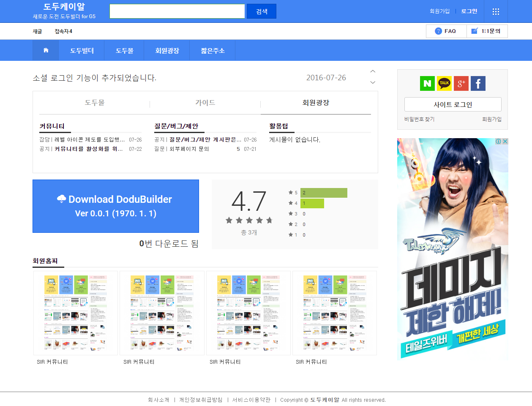The image size is (532, 406).
Task: Open the first SIR 커뮤니티 thumbnail
Action: [x=76, y=313]
